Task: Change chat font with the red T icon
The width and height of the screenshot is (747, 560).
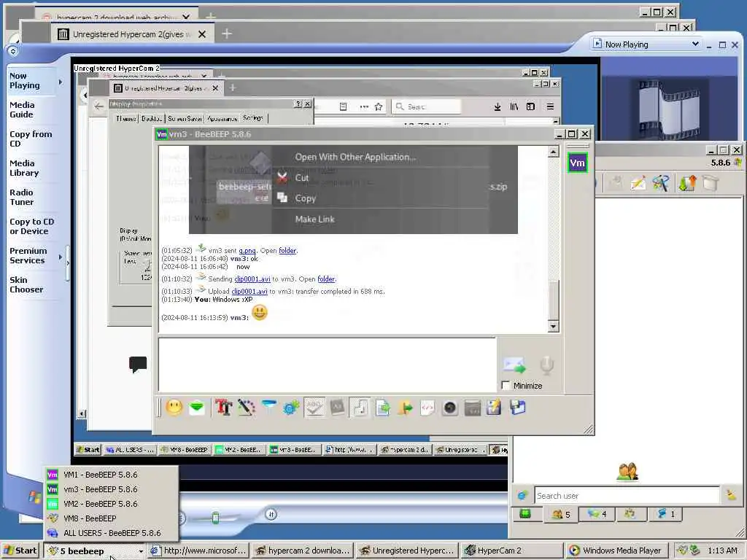Action: [x=223, y=408]
